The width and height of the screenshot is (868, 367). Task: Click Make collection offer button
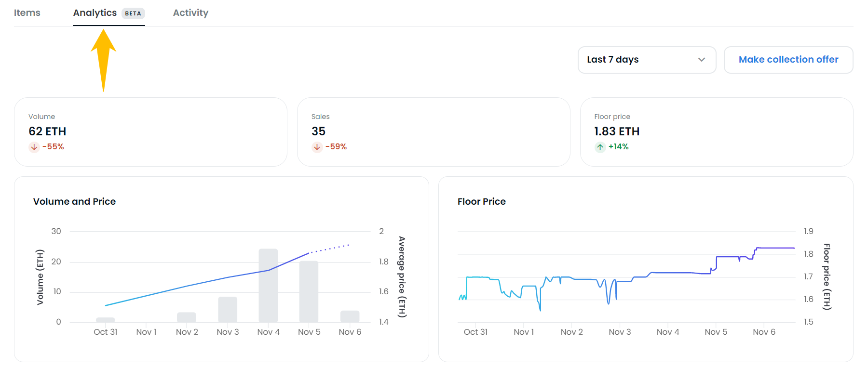click(x=788, y=60)
